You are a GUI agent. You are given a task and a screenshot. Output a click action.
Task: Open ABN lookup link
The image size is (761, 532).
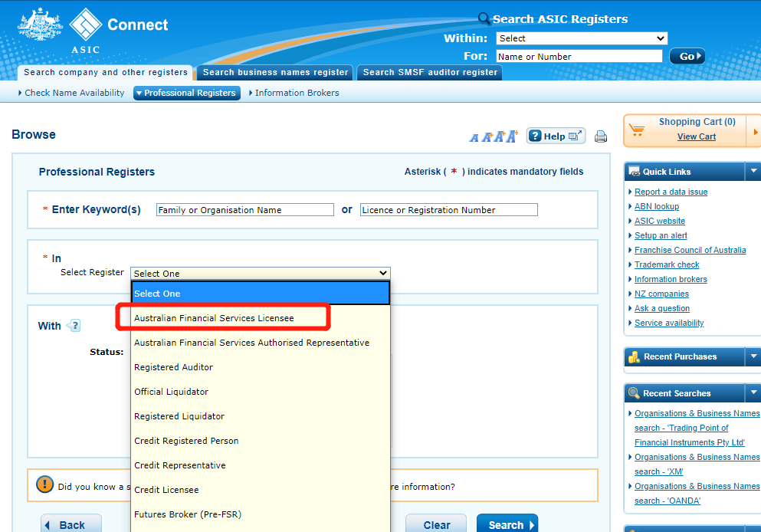tap(657, 206)
